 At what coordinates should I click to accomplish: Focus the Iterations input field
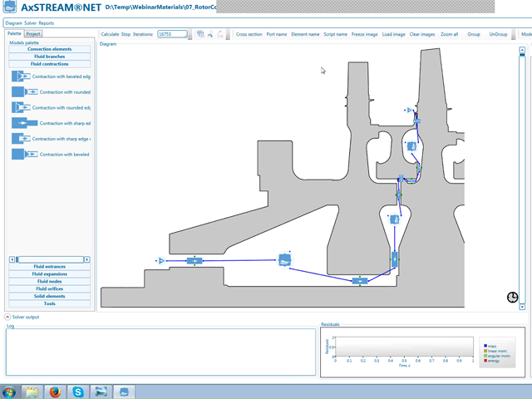(x=172, y=34)
